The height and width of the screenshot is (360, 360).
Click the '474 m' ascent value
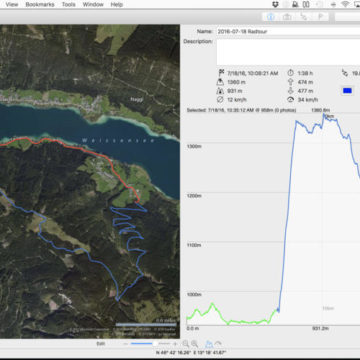tap(305, 82)
